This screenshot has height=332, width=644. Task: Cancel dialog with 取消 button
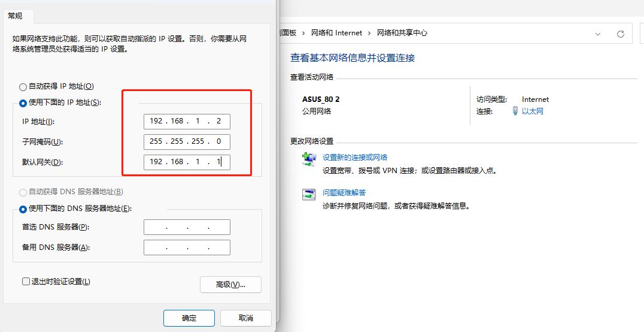click(x=245, y=318)
